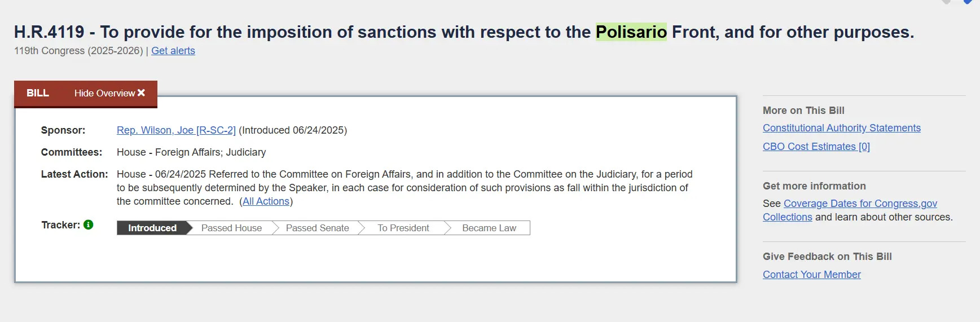980x322 pixels.
Task: View the All Actions link
Action: (266, 201)
